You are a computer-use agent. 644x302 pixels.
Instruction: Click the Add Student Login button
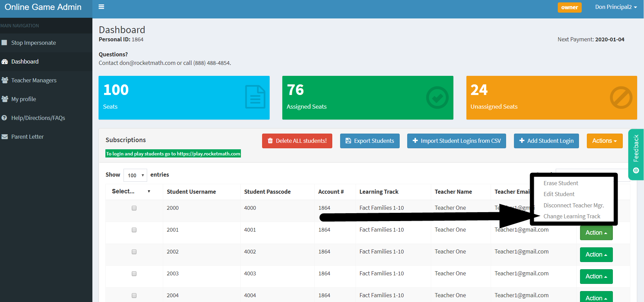546,141
